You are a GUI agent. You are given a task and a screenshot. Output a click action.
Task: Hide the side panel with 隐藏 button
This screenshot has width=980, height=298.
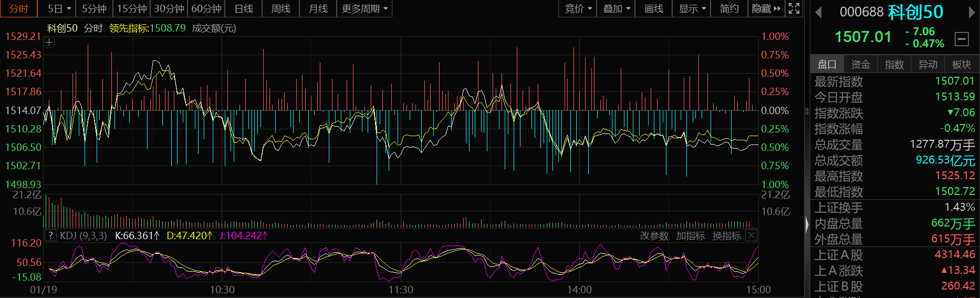[x=766, y=8]
